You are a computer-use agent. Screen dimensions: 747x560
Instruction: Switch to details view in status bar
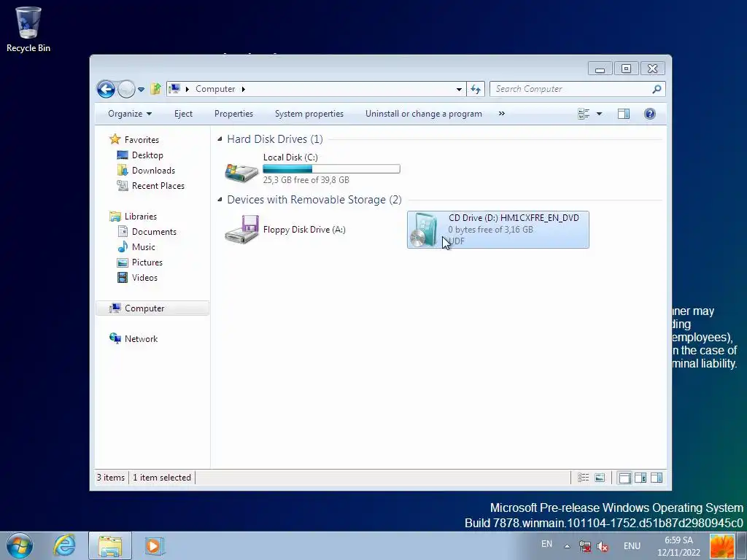(583, 477)
